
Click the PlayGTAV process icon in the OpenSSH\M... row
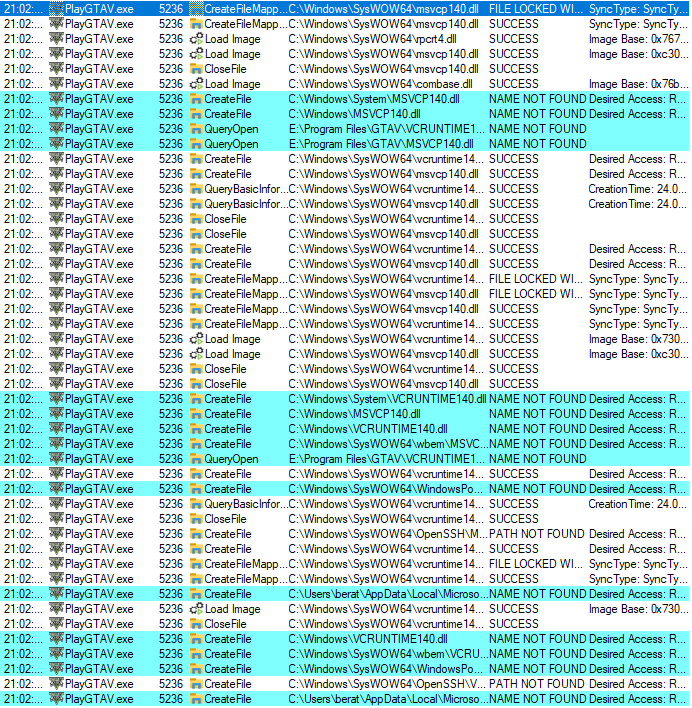(x=56, y=534)
